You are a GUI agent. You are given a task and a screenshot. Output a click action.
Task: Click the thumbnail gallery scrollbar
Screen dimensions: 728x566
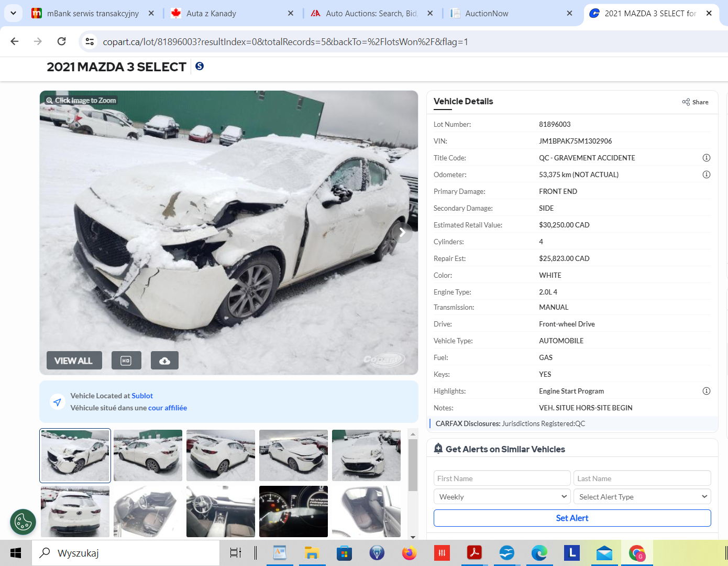pyautogui.click(x=413, y=465)
